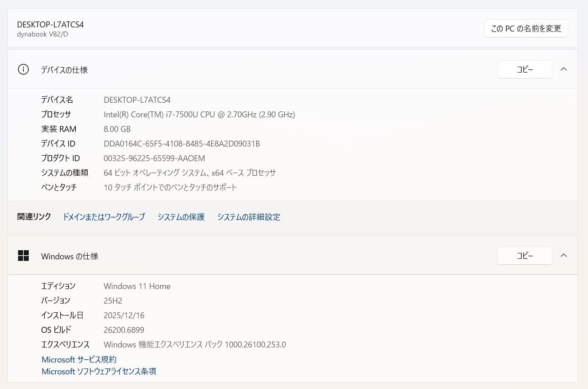Copy Windows specifications with コピー button
The image size is (588, 389).
525,256
